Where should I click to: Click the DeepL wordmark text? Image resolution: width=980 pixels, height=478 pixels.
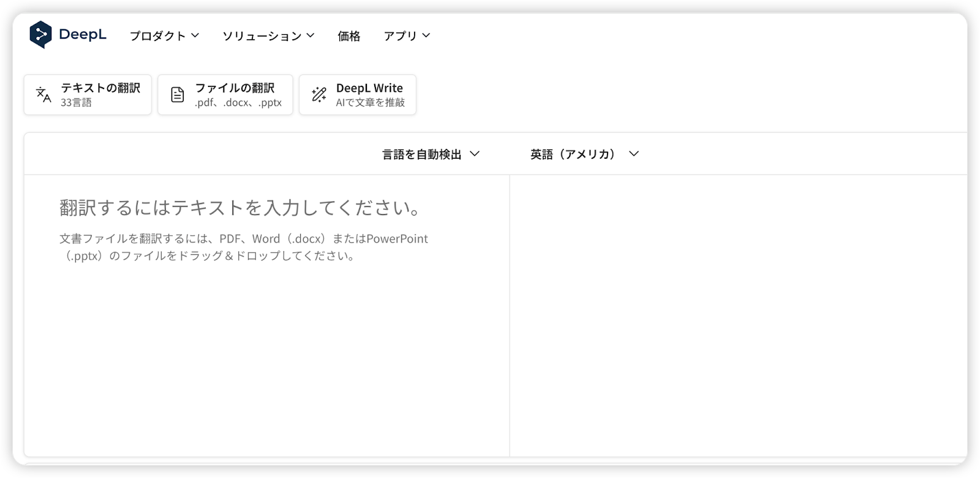click(83, 35)
